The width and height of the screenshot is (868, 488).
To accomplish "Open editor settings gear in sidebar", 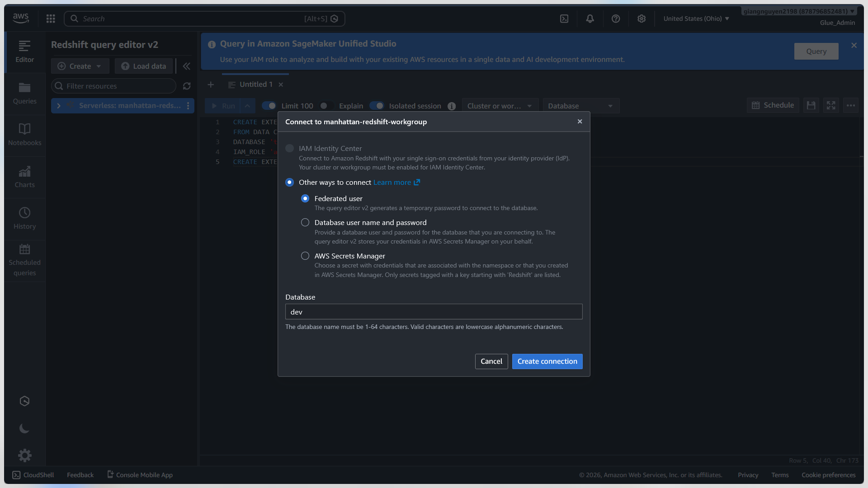I will pyautogui.click(x=25, y=455).
